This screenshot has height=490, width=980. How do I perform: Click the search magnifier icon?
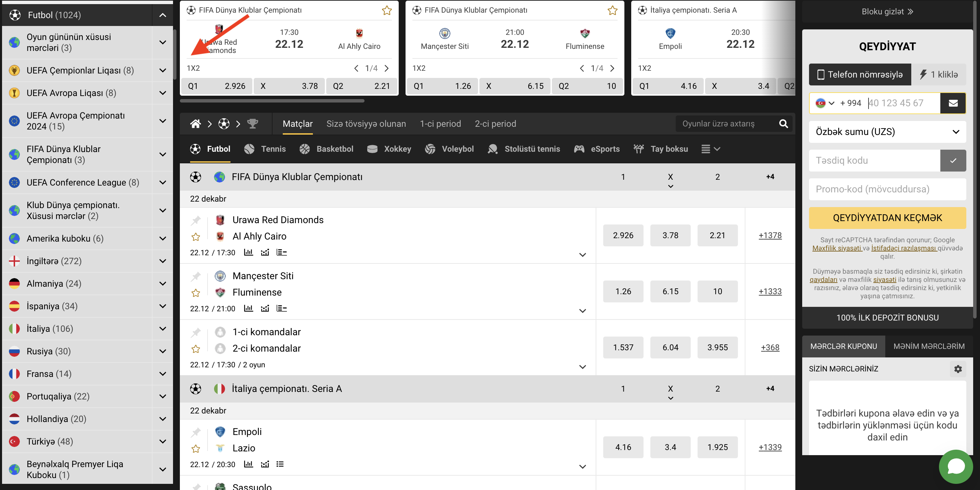pyautogui.click(x=783, y=124)
